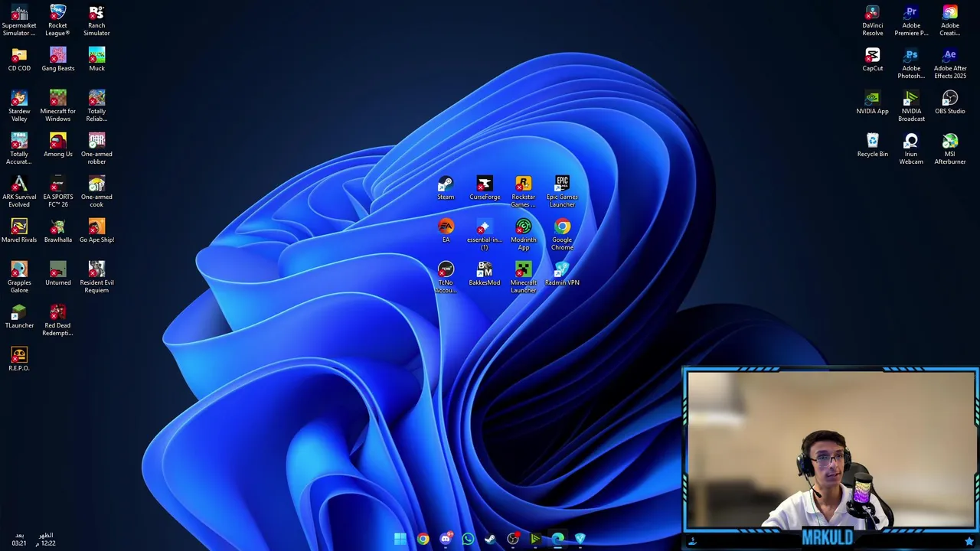Select the Minecraft for Windows icon

[57, 106]
